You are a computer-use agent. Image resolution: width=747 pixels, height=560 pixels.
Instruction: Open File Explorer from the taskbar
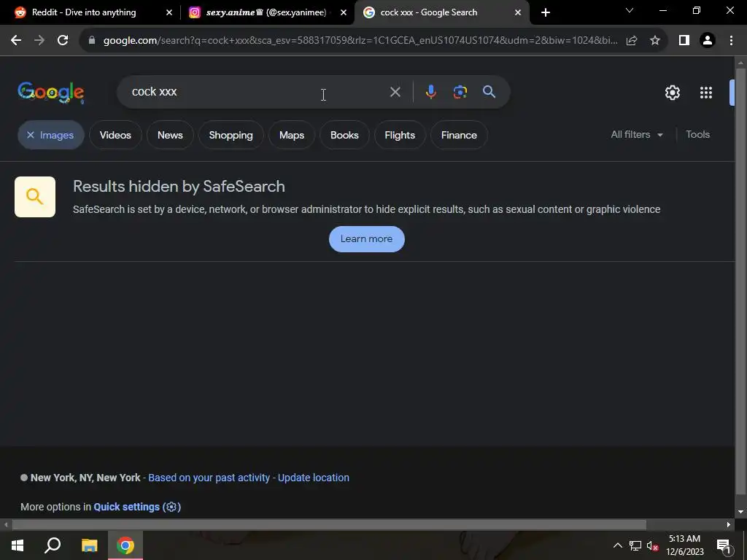(x=89, y=545)
